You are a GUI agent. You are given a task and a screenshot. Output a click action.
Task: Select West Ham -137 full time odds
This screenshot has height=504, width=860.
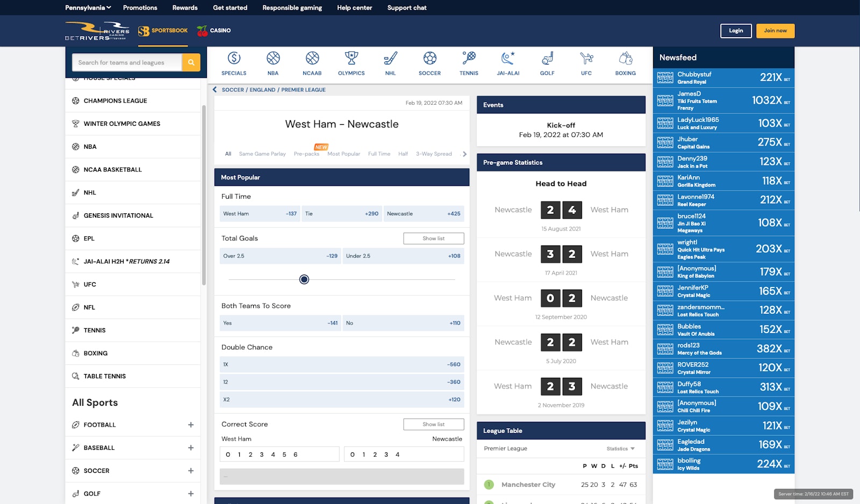[x=260, y=214]
